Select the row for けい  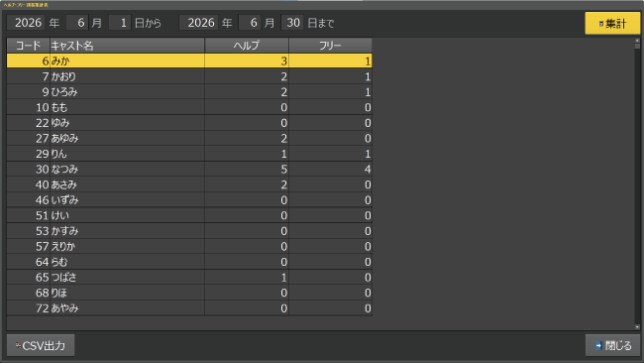189,215
